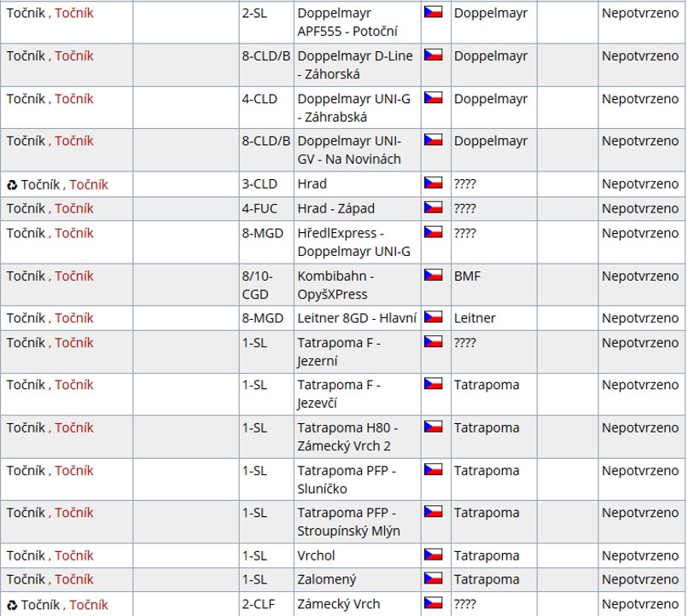Open the red Točník link in the Hrad - Západ row

pos(74,208)
